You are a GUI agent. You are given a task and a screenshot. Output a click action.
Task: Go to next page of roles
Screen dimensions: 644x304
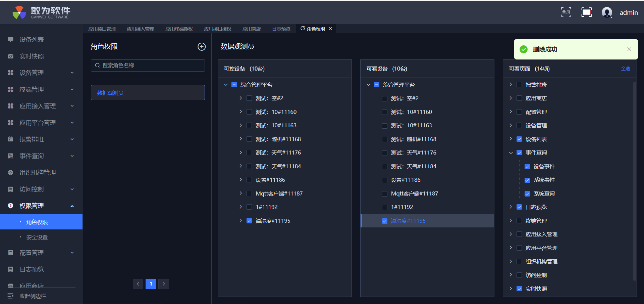coord(164,284)
